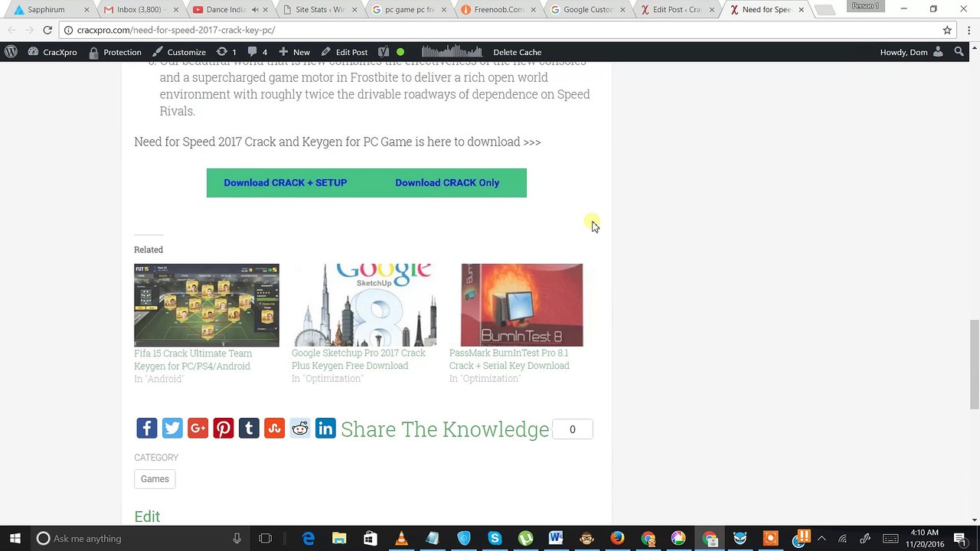Viewport: 980px width, 551px height.
Task: Share the post on StumbleUpon
Action: pos(274,429)
